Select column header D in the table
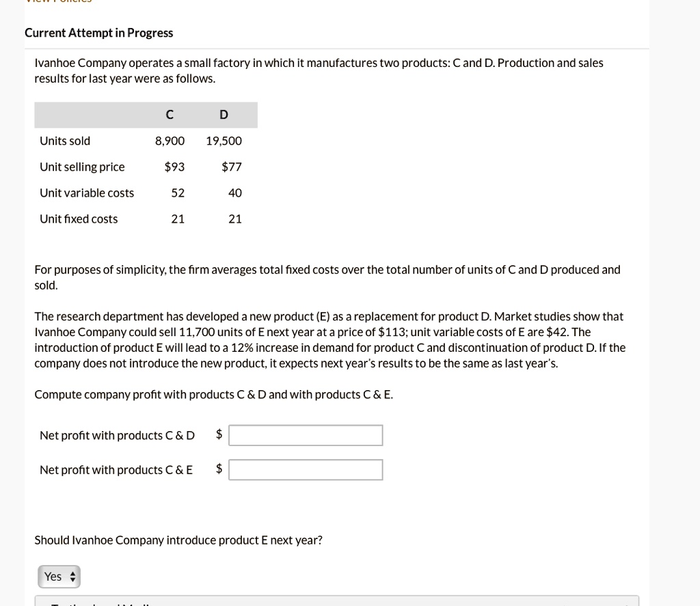Screen dimensions: 700x606 (224, 115)
